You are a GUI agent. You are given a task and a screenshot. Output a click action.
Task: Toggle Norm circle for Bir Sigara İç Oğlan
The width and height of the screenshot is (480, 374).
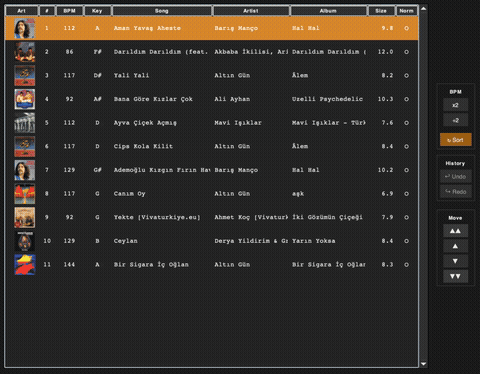pos(406,265)
